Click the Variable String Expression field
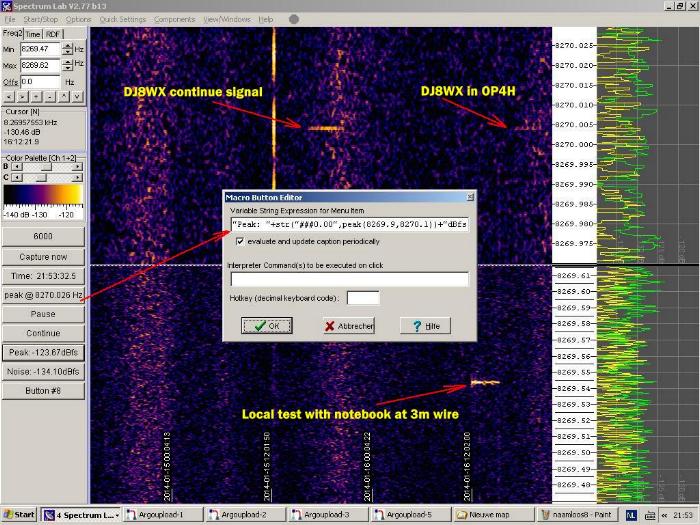 pos(349,224)
